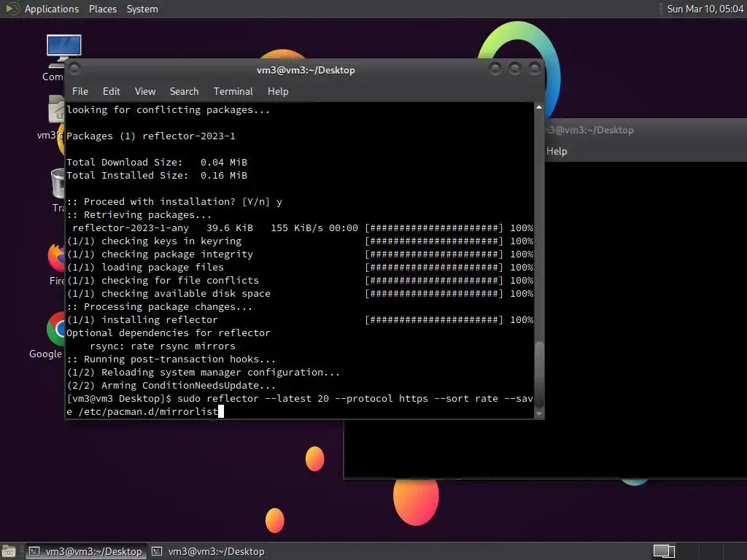Click 'Arming ConditionNeedsUpdate...' line
The height and width of the screenshot is (560, 747).
click(x=171, y=386)
